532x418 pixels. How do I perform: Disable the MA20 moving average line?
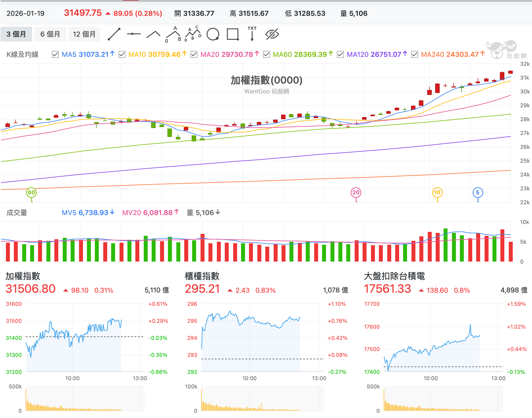194,54
